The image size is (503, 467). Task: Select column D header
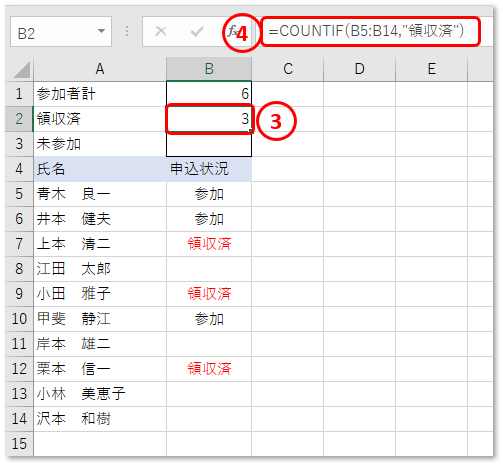click(x=359, y=69)
